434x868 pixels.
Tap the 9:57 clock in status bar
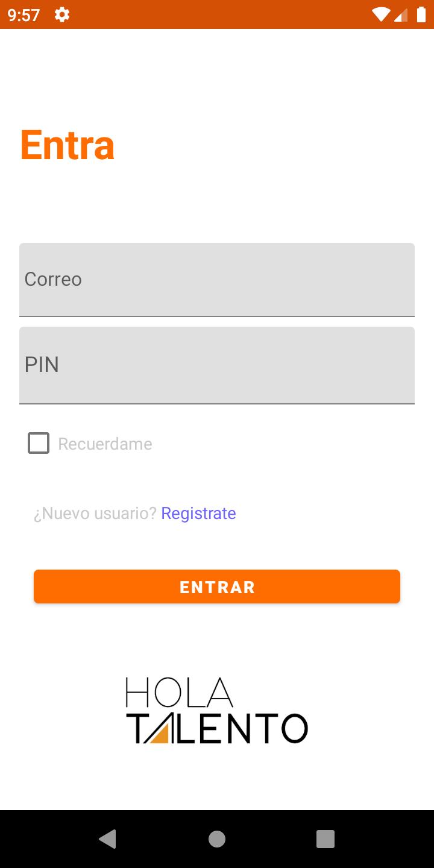coord(24,14)
